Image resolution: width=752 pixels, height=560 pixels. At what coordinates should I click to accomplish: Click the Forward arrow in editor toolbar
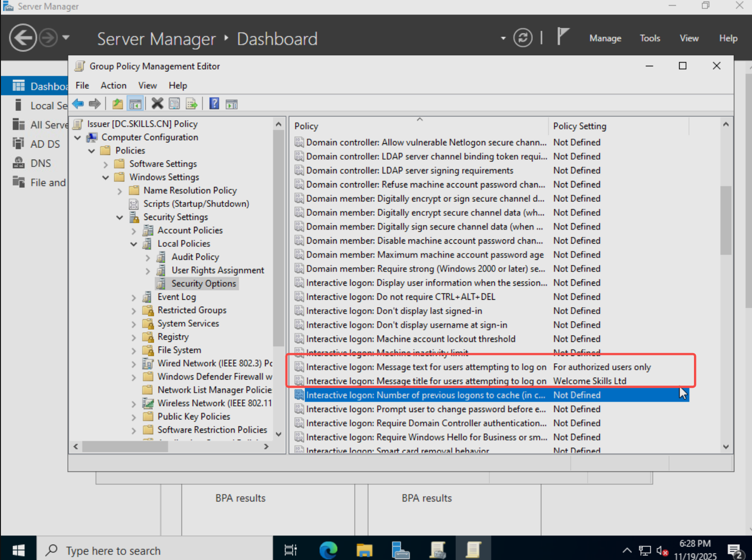[x=95, y=104]
